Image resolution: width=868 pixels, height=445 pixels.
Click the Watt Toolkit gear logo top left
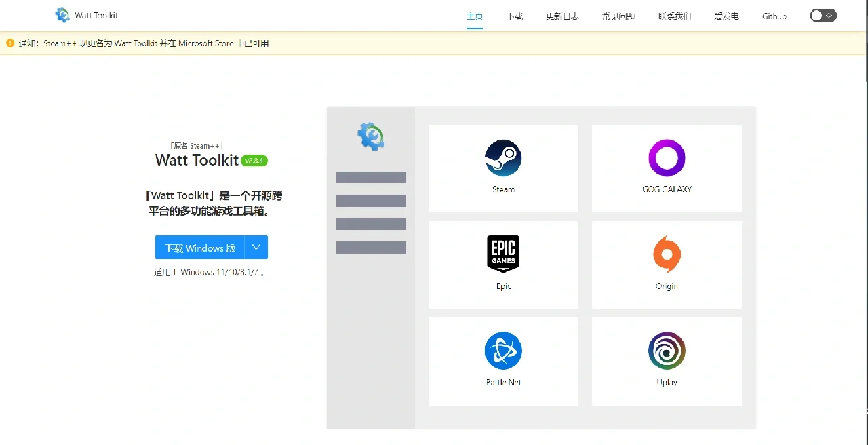point(61,15)
